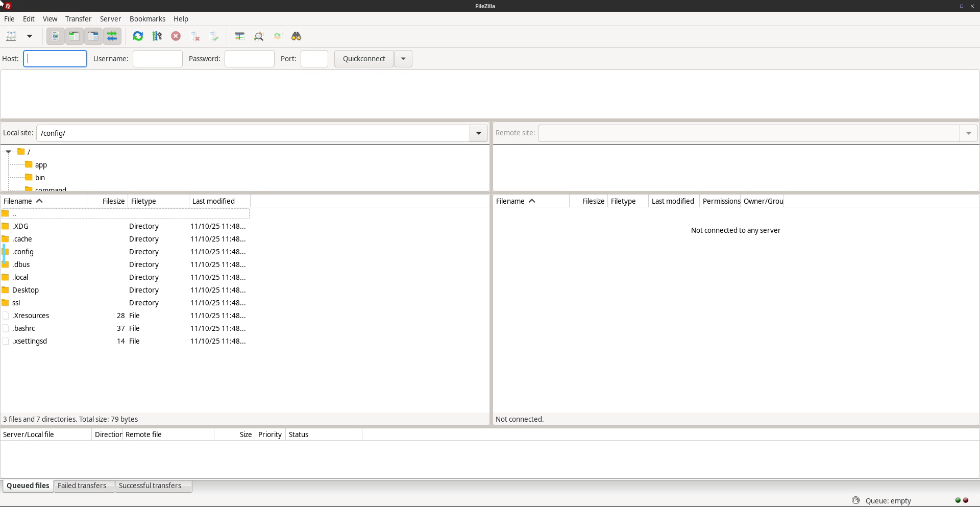Viewport: 980px width, 507px height.
Task: Click the Username input field
Action: point(158,59)
